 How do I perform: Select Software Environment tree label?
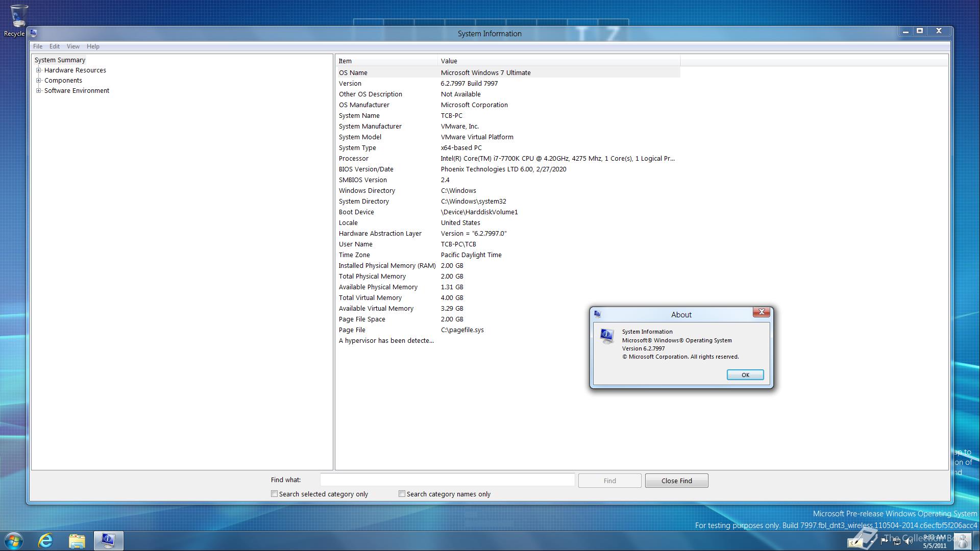tap(77, 91)
